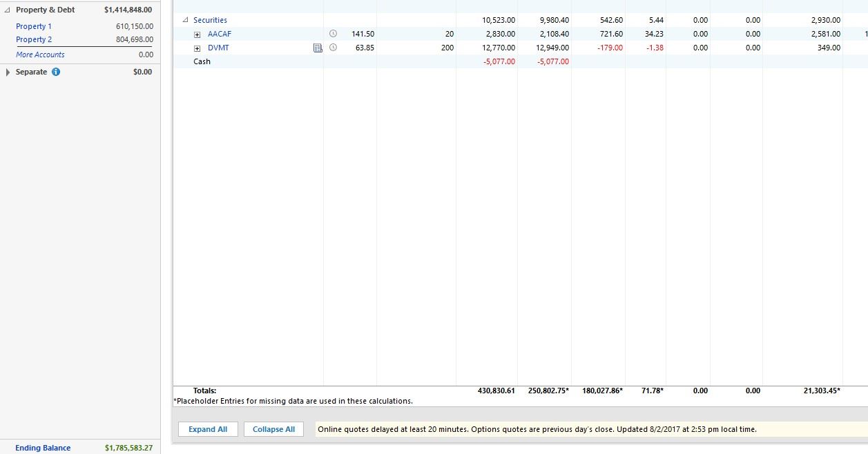Click the blue info icon next to Separate

tap(56, 72)
